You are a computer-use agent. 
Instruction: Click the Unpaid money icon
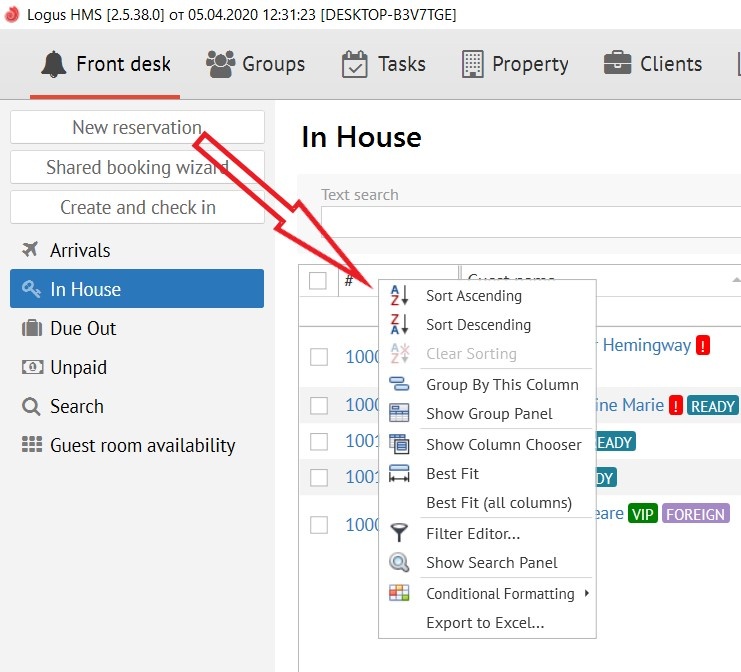click(x=32, y=367)
